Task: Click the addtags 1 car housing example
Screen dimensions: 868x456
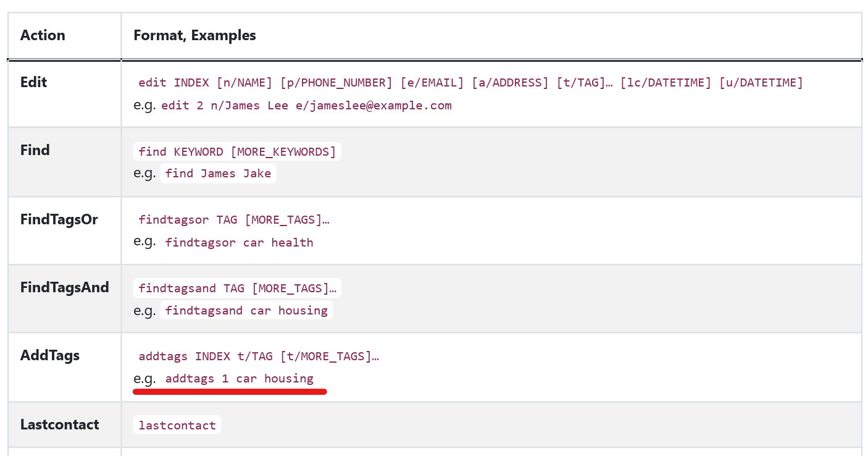Action: click(x=240, y=379)
